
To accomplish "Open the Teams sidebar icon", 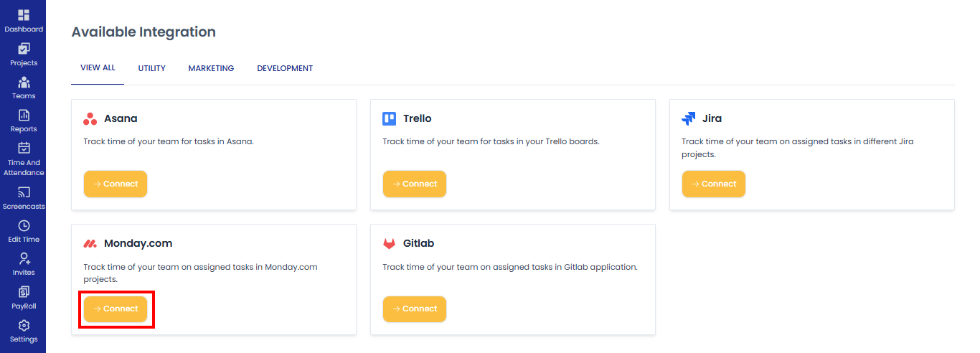I will coord(24,82).
